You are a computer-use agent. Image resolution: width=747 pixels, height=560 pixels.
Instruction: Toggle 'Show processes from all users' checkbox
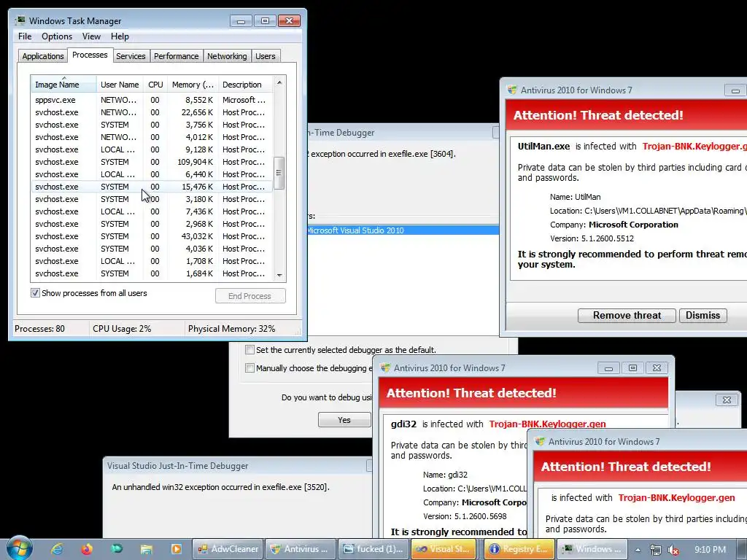[35, 293]
